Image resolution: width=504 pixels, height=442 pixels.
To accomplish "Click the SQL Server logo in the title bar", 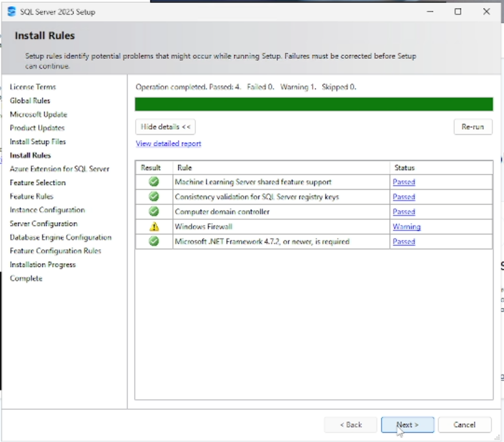I will (11, 12).
